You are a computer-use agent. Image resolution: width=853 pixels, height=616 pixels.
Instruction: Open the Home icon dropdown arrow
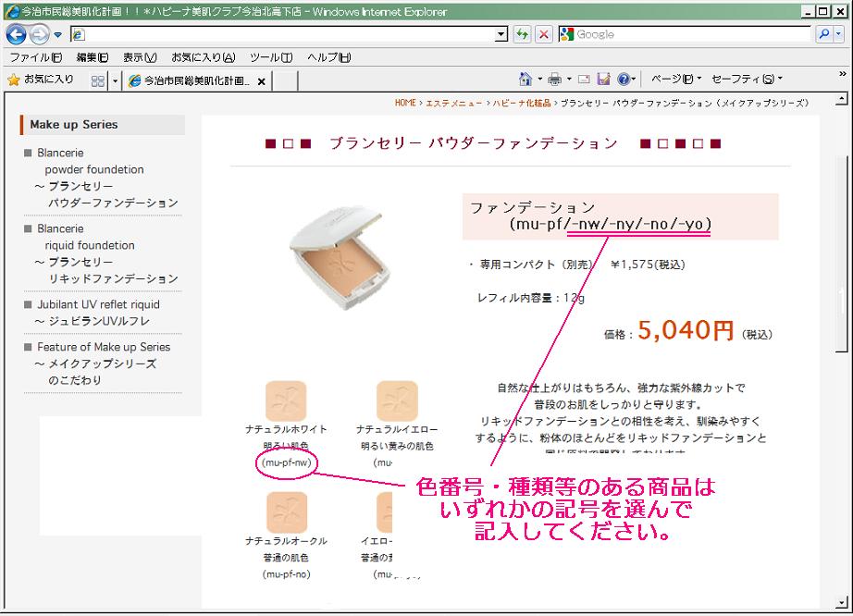pos(540,80)
